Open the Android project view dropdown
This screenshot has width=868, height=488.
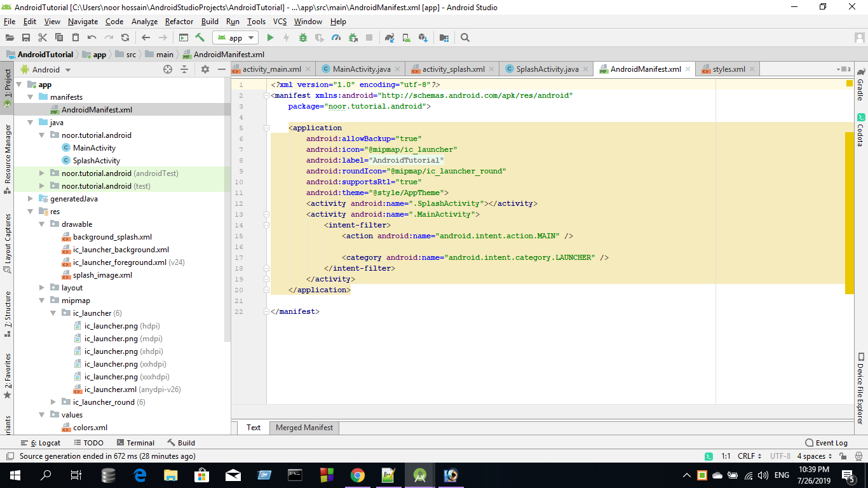click(x=46, y=69)
